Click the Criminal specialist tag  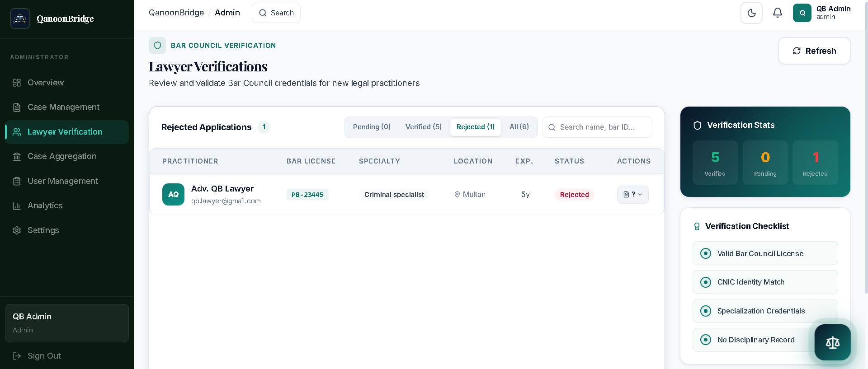394,195
